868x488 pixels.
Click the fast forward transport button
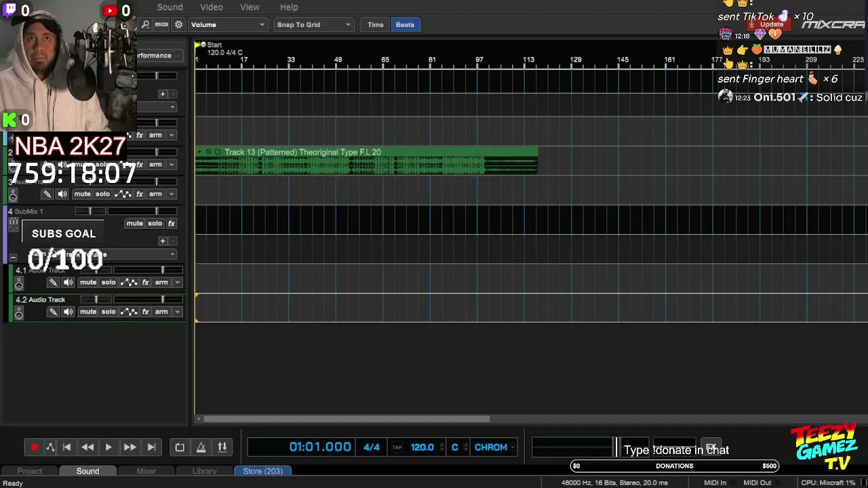tap(130, 447)
